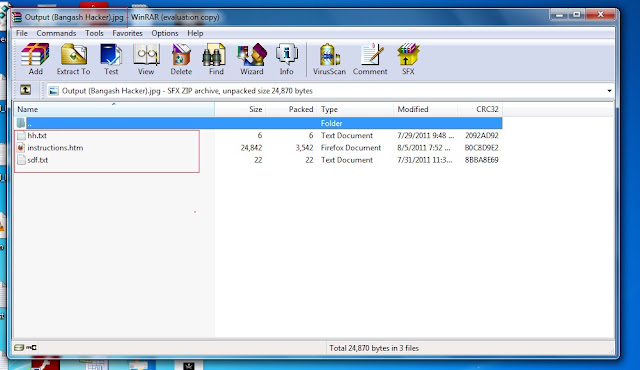Click the Delete toolbar icon
Screen dimensions: 640x370
click(x=181, y=59)
